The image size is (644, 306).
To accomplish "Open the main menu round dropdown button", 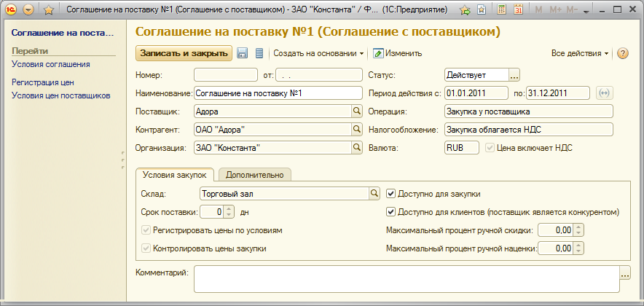I will (x=28, y=10).
